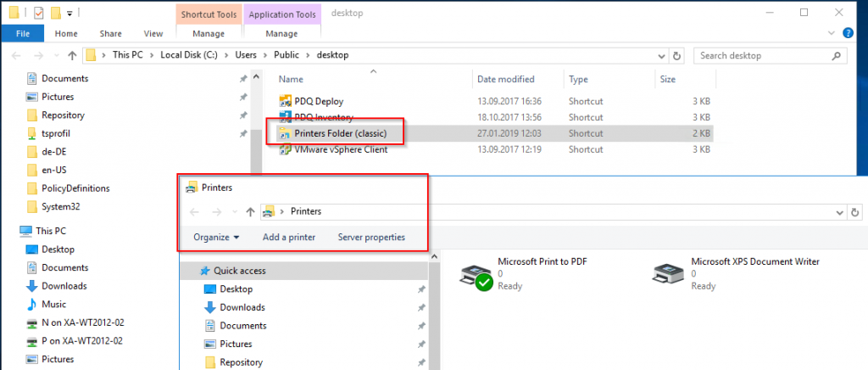Open the Shortcut Tools Manage tab
This screenshot has width=868, height=370.
click(209, 33)
